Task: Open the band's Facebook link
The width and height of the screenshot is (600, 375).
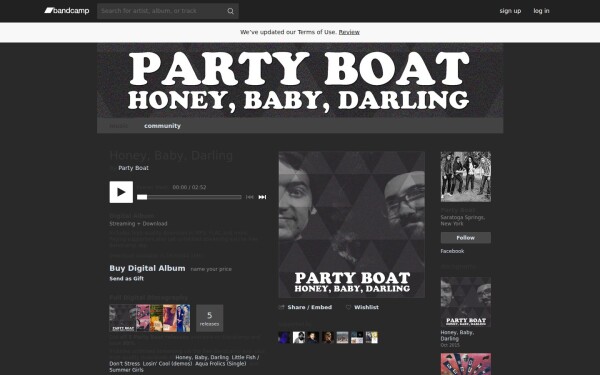Action: 452,251
